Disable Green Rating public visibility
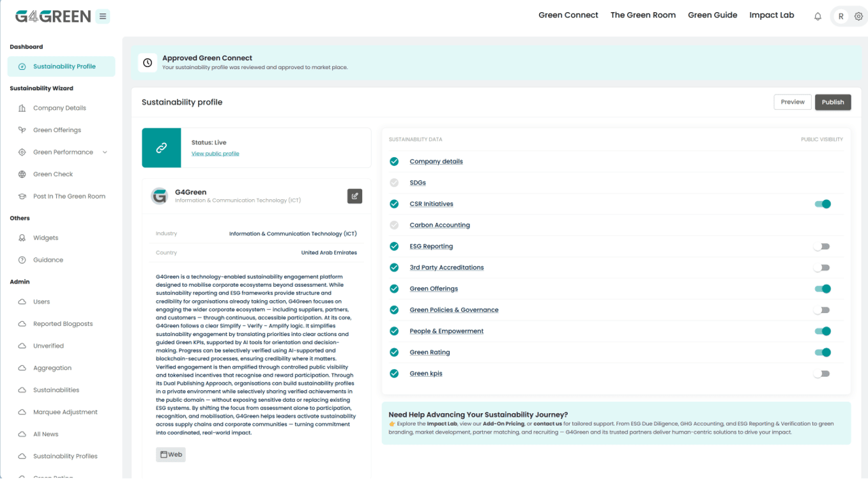868x479 pixels. [823, 352]
